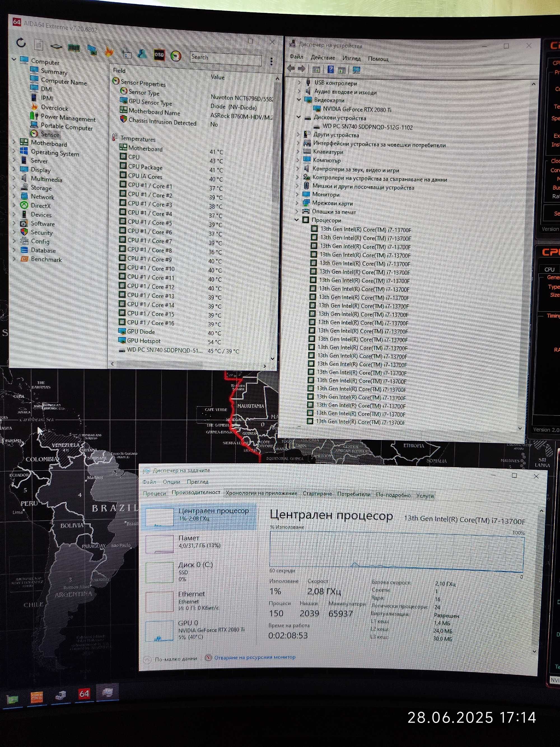Expand the Operating System node

click(x=14, y=151)
